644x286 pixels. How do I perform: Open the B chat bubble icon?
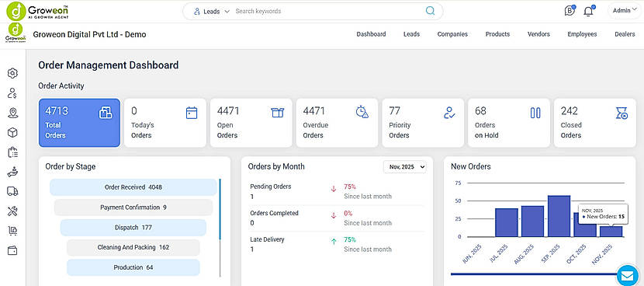[x=570, y=11]
